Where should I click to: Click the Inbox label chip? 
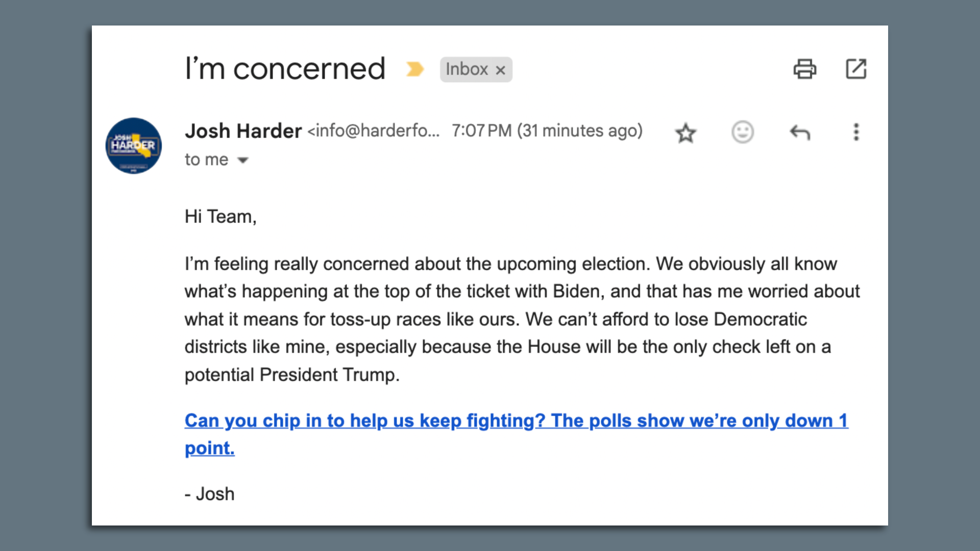pyautogui.click(x=467, y=69)
